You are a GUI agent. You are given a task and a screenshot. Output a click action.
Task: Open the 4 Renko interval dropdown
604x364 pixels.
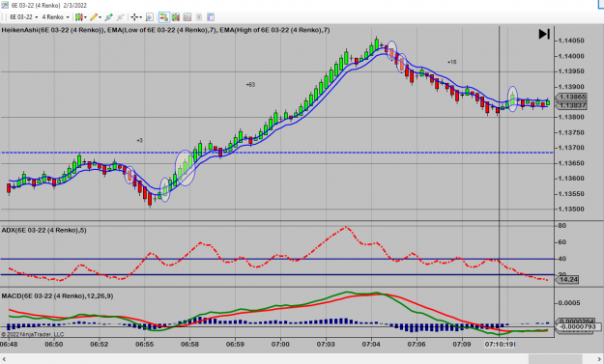click(55, 17)
